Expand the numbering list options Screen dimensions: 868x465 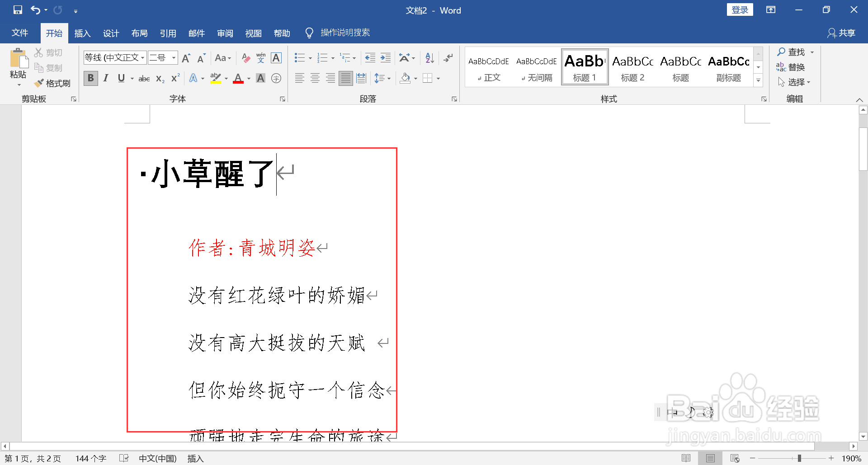[333, 58]
